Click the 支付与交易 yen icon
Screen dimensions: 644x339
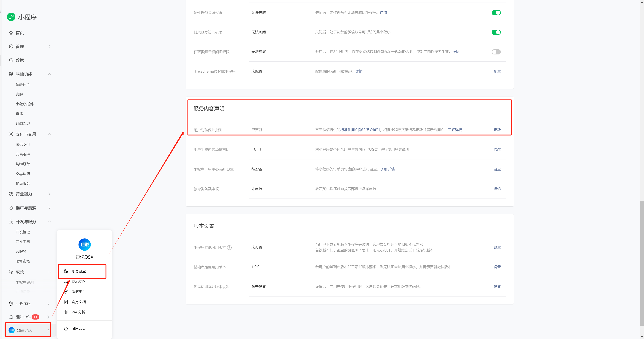11,134
